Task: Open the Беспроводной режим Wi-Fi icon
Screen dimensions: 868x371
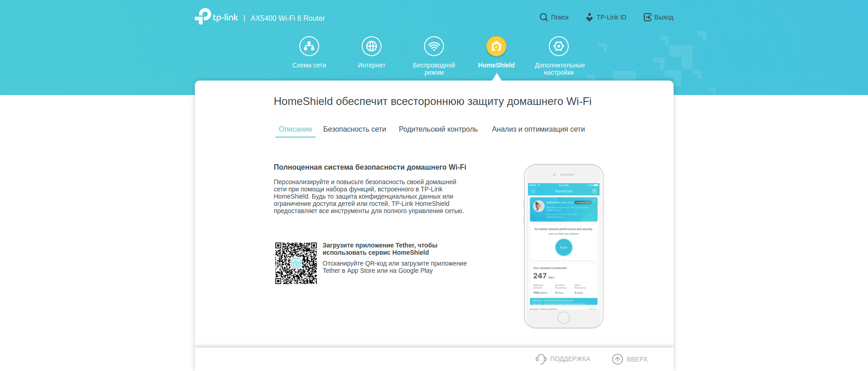Action: tap(434, 46)
